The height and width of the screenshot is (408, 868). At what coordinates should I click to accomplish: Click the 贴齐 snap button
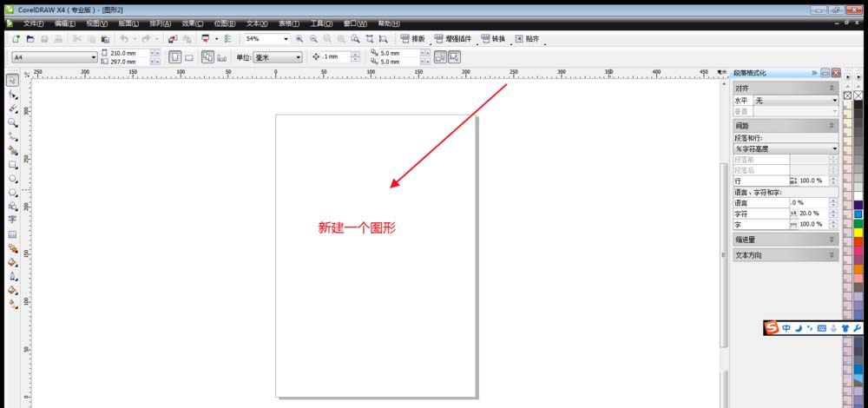(527, 39)
